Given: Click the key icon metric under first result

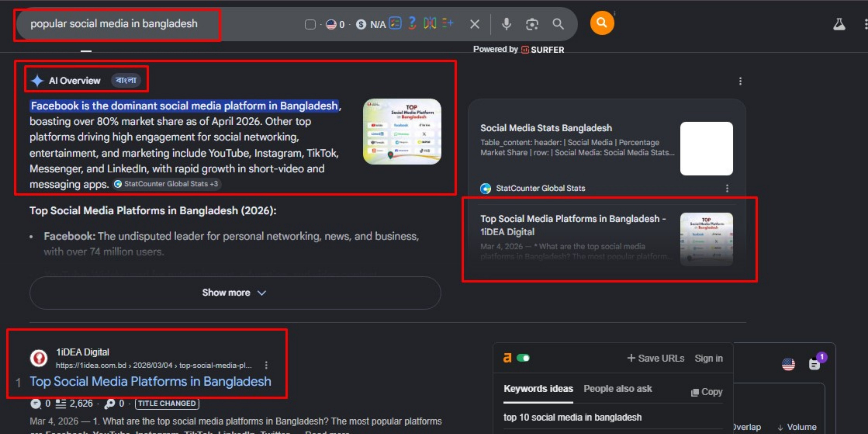Looking at the screenshot, I should pyautogui.click(x=109, y=403).
